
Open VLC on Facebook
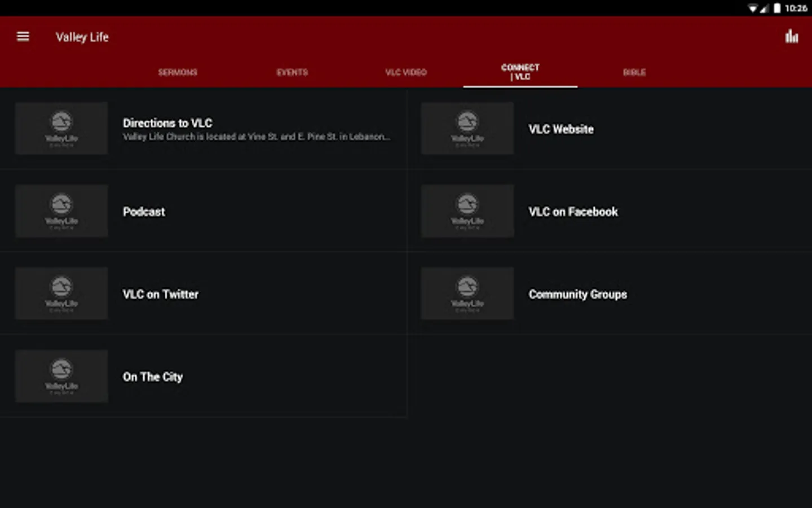(x=609, y=211)
